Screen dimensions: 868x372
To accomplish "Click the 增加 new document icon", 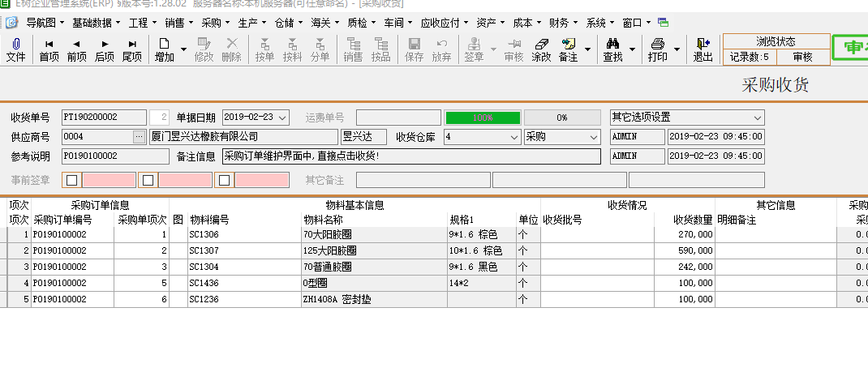I will 164,44.
